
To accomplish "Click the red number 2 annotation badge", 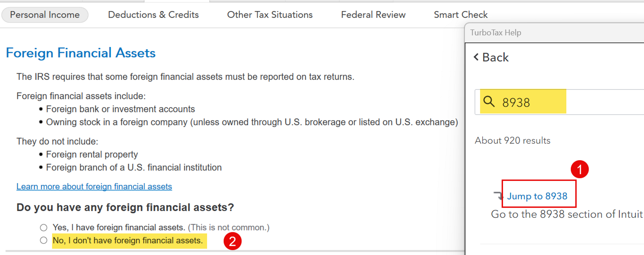I will pos(233,241).
